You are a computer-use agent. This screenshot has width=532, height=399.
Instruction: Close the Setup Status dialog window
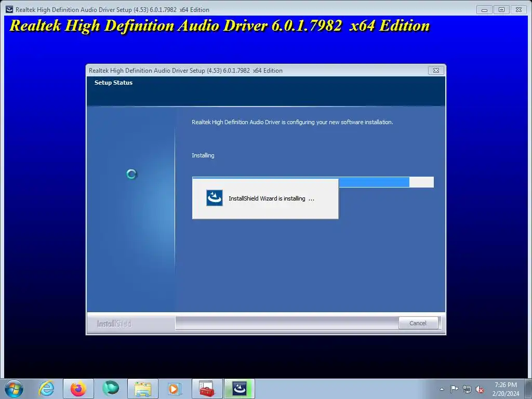436,70
